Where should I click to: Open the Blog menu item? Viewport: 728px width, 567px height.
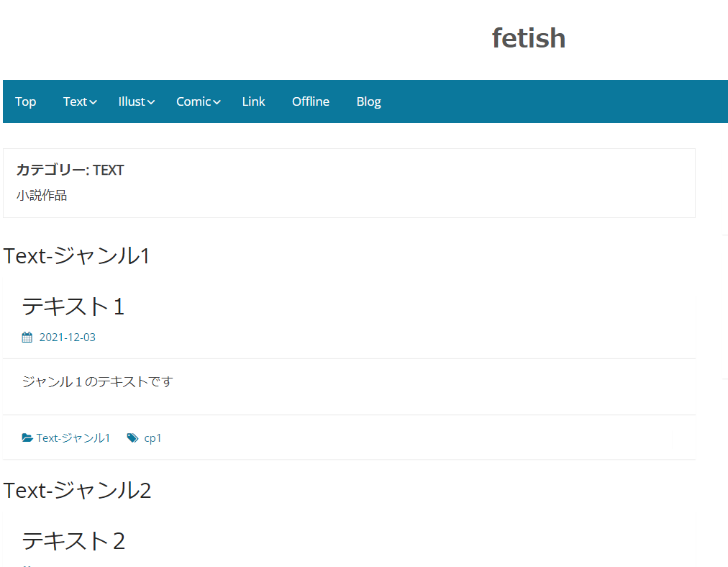pos(368,101)
